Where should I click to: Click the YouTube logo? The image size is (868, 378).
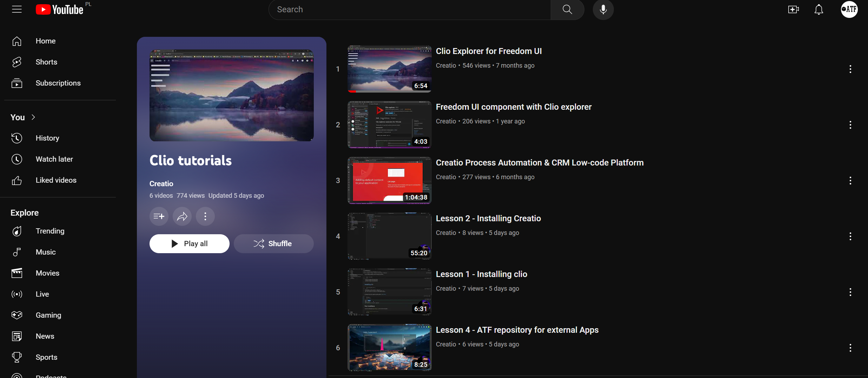point(60,9)
